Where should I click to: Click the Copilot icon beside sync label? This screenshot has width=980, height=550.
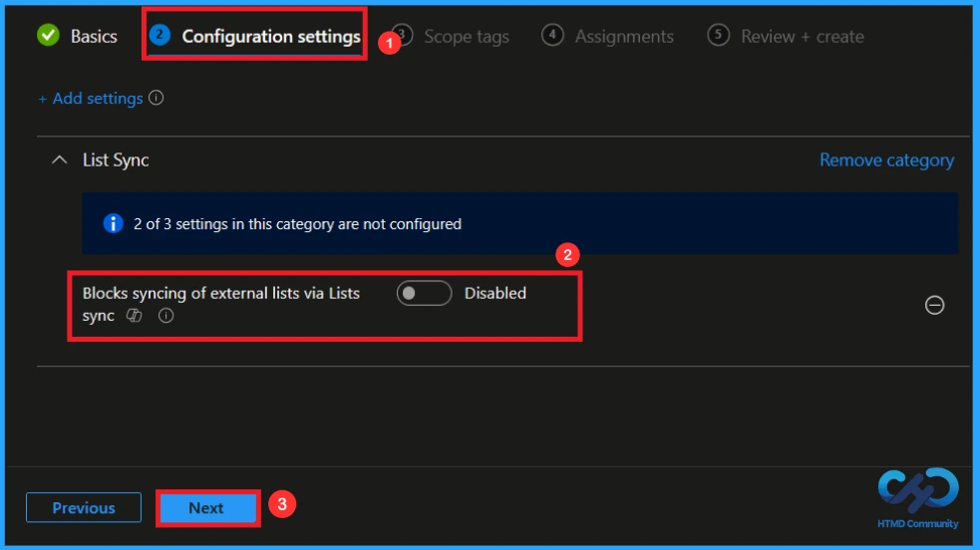click(x=135, y=315)
